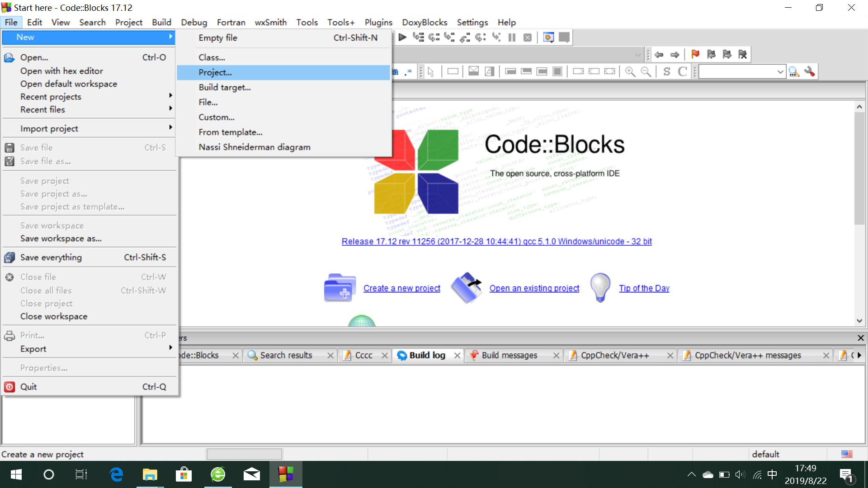Close the Search results tab
The image size is (868, 488).
point(330,356)
